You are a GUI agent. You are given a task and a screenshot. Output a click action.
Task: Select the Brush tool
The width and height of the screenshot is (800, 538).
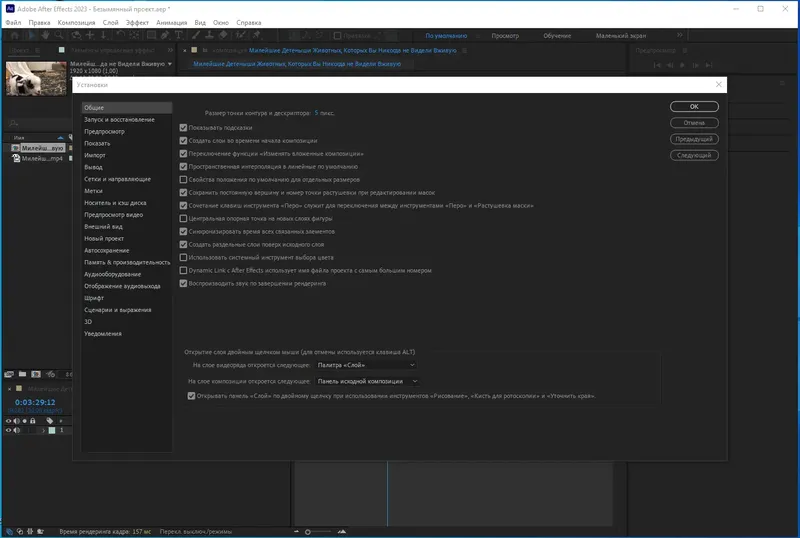pyautogui.click(x=196, y=35)
